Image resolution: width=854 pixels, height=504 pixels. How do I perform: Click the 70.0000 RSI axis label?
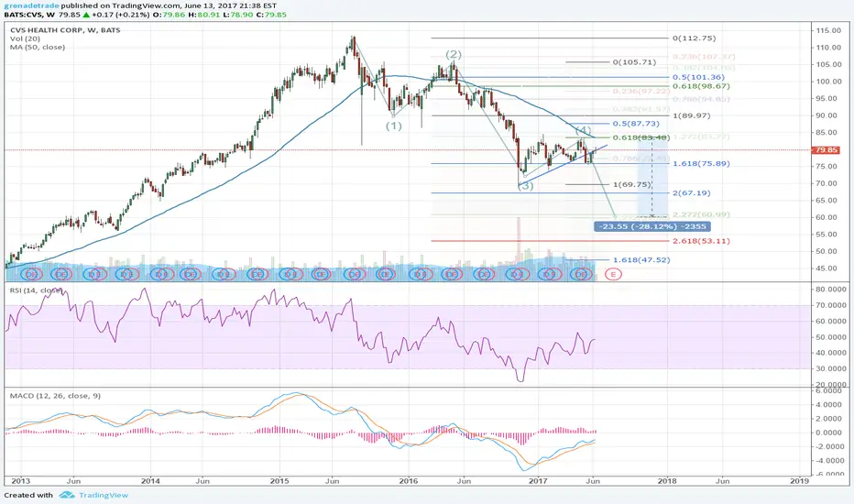pos(831,305)
